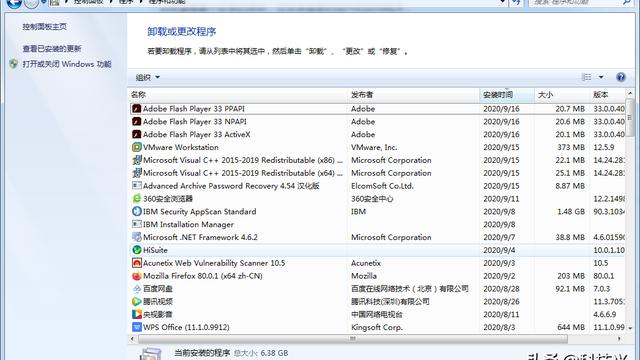Click the size cell 644 MB

pos(571,327)
